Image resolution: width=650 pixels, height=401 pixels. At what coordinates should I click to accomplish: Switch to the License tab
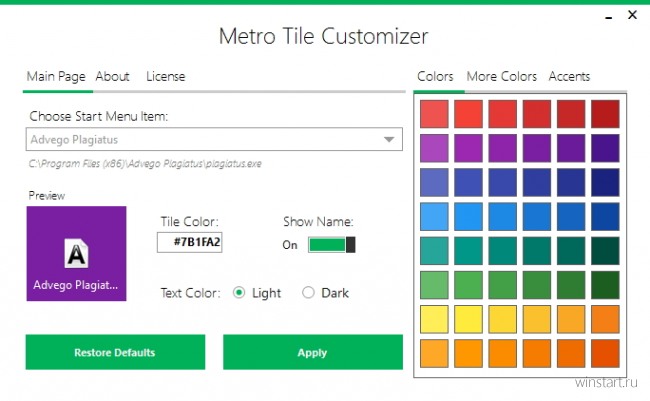(x=165, y=76)
